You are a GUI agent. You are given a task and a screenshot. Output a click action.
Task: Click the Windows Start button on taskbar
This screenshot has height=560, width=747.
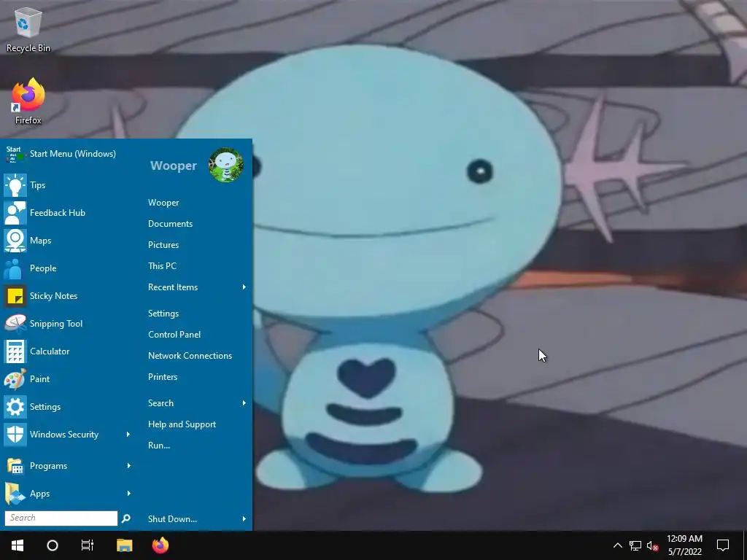click(18, 545)
